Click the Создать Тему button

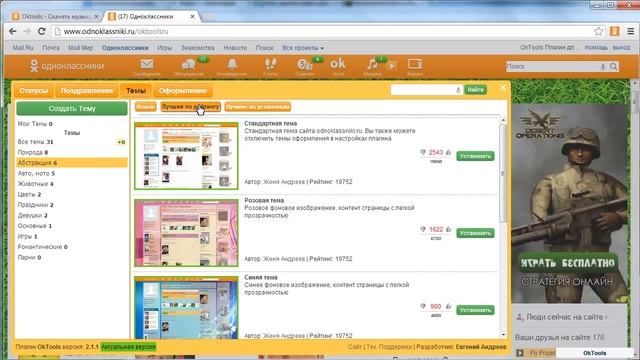[x=72, y=109]
